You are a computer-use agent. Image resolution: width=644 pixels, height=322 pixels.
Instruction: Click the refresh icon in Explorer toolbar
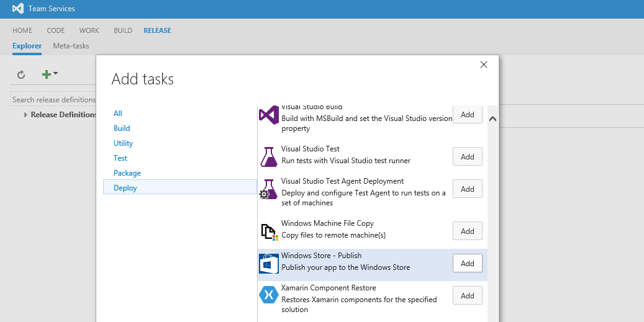21,74
